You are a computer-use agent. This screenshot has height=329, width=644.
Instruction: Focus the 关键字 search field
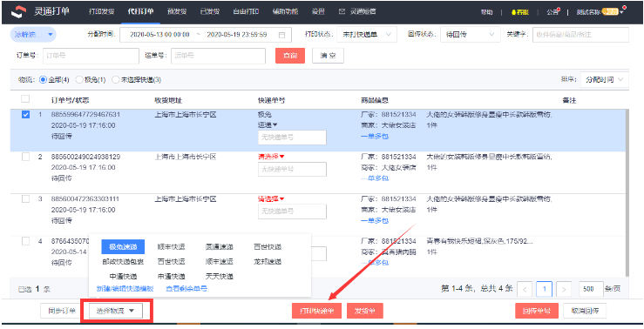(580, 35)
